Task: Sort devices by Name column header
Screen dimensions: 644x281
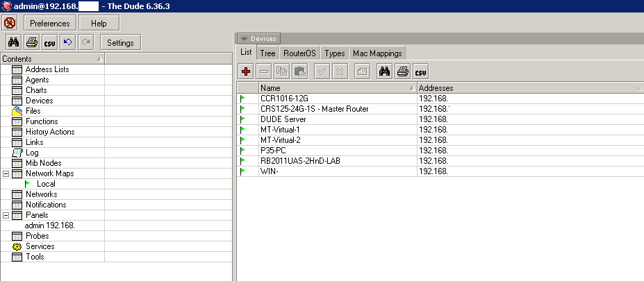Action: tap(338, 88)
